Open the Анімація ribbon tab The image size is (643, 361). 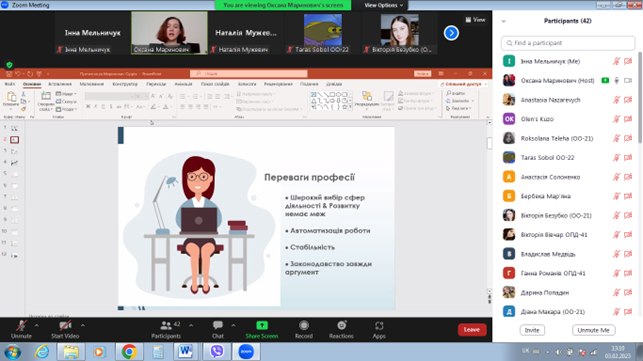[x=183, y=84]
